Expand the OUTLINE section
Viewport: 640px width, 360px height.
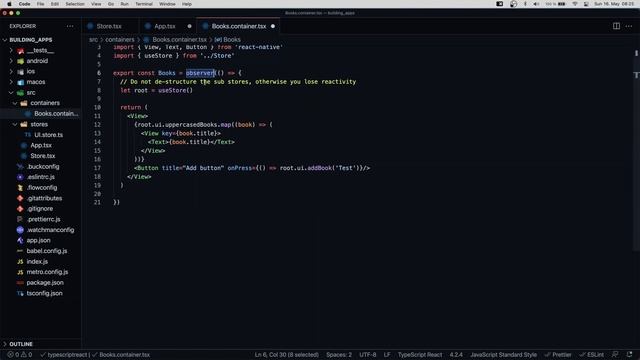click(20, 344)
